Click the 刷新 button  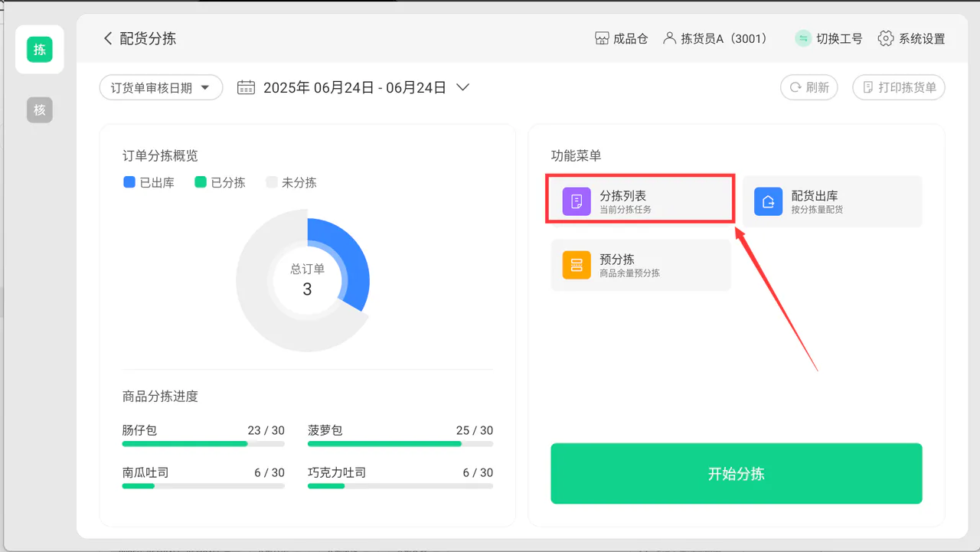click(x=809, y=87)
